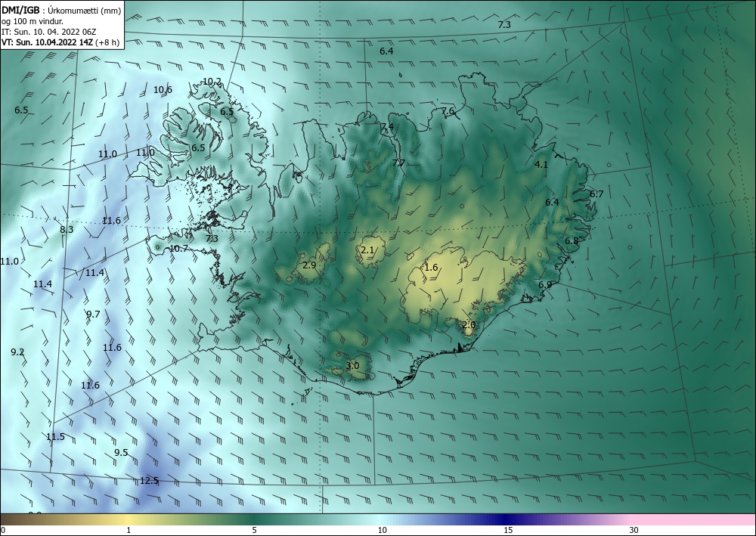Image resolution: width=756 pixels, height=536 pixels.
Task: Click the 'og 100 m vindur.' line
Action: 33,21
